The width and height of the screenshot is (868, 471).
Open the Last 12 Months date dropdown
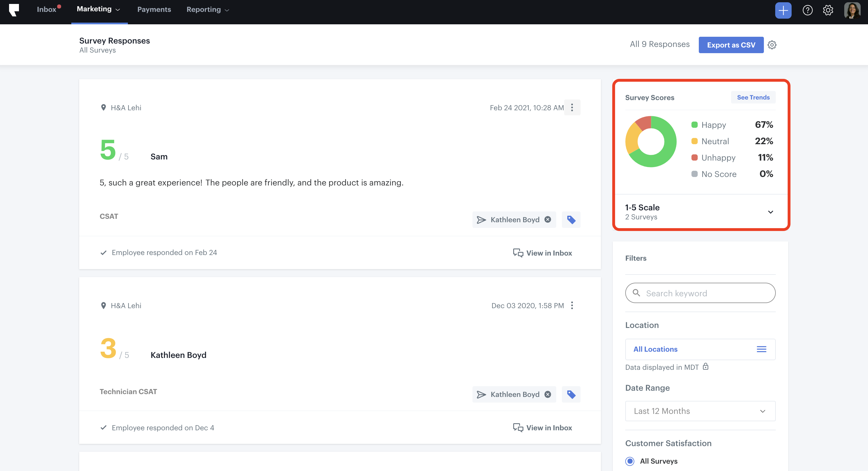700,411
